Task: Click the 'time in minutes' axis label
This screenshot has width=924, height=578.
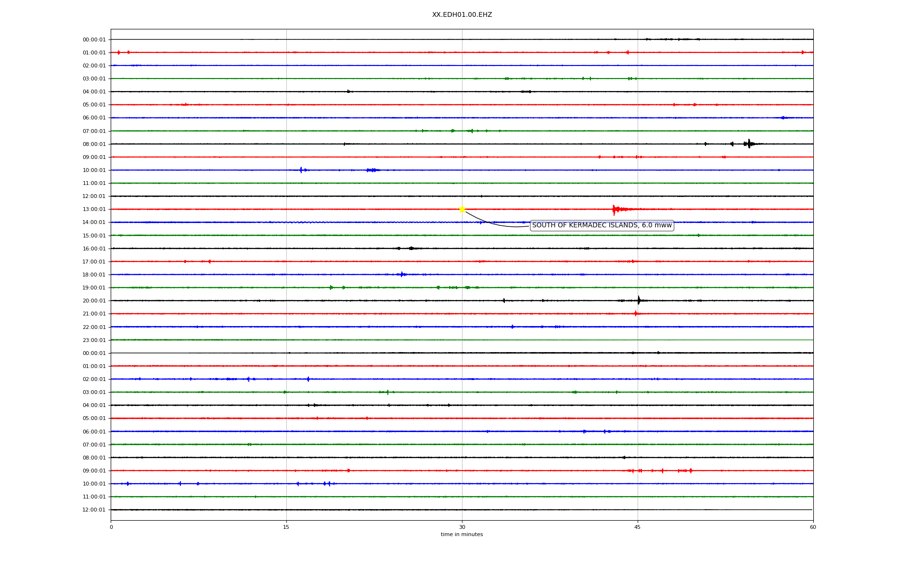Action: (462, 535)
